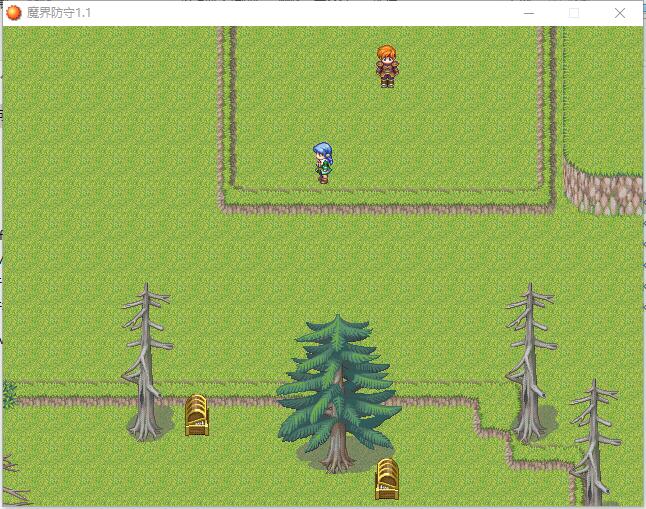Click the orange-haired warrior character
Viewport: 646px width, 509px height.
387,66
